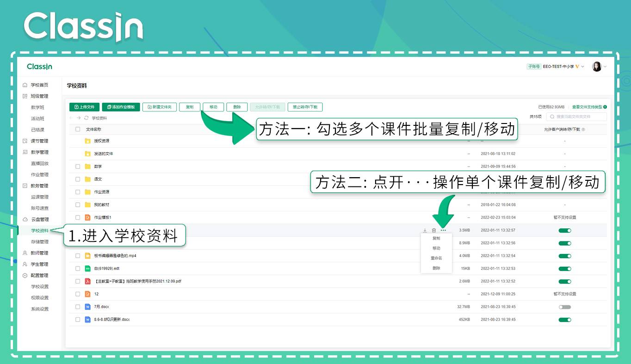
Task: Refresh the file list with reload icon
Action: 86,118
